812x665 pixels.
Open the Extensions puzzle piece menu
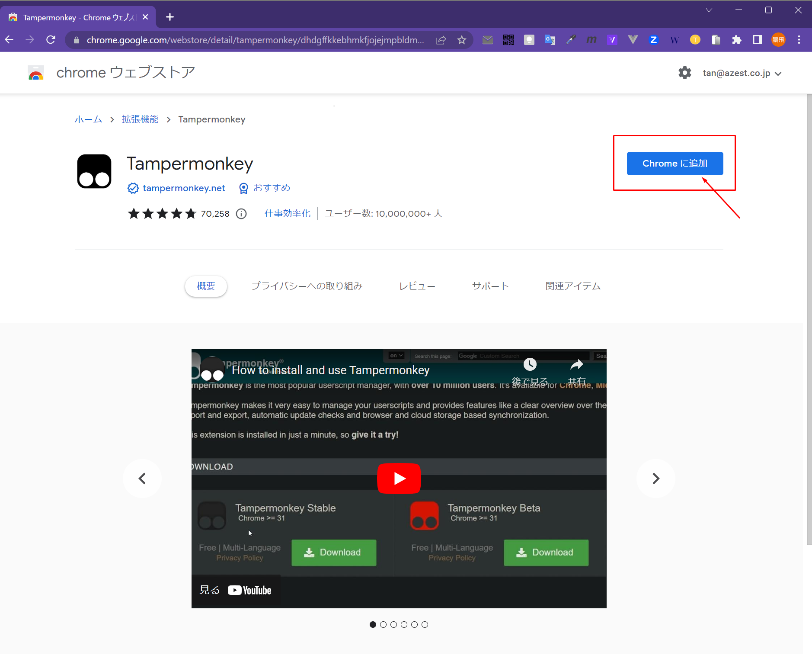[736, 40]
